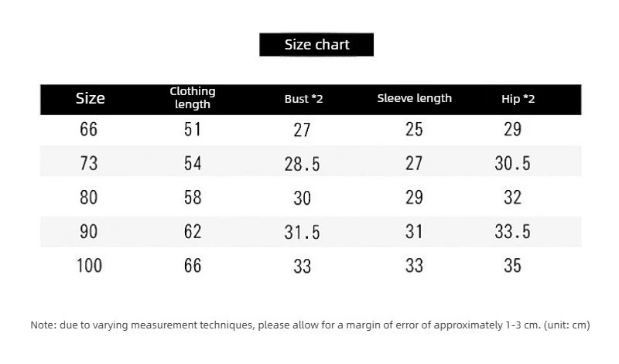Image resolution: width=619 pixels, height=364 pixels.
Task: Click the measurement margin of error note
Action: (310, 325)
